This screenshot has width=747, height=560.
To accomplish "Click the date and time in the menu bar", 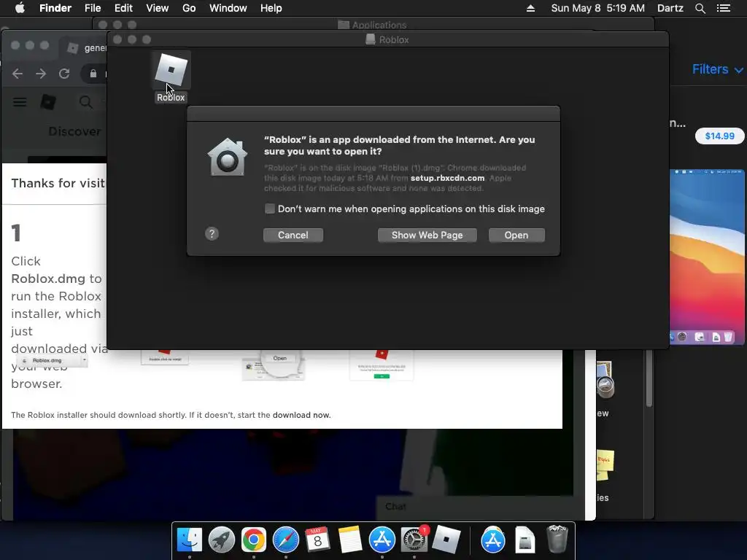I will tap(598, 8).
